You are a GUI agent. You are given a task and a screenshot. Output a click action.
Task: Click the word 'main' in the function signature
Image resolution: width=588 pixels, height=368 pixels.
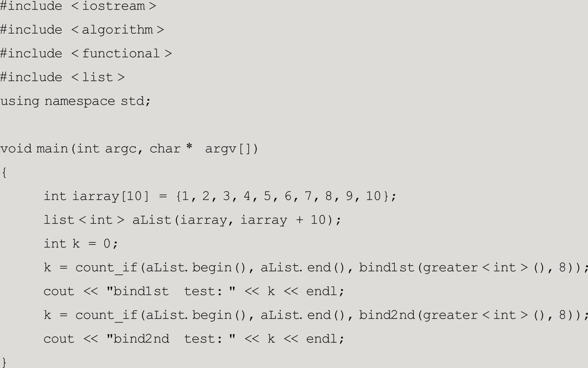(53, 149)
